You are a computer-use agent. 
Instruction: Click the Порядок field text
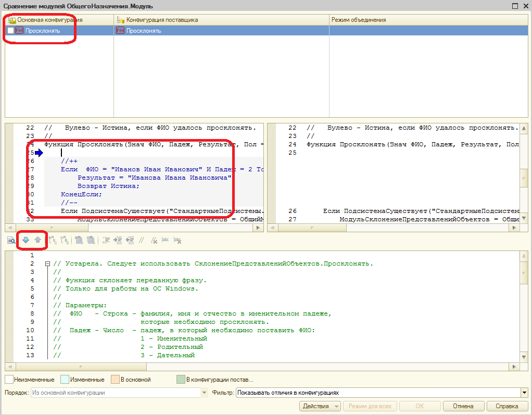pyautogui.click(x=69, y=393)
